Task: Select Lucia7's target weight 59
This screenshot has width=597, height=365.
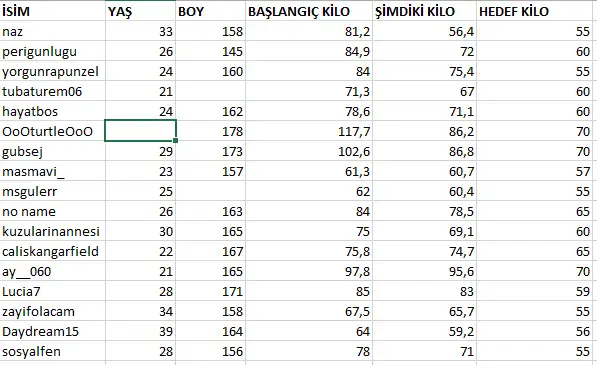Action: coord(535,291)
